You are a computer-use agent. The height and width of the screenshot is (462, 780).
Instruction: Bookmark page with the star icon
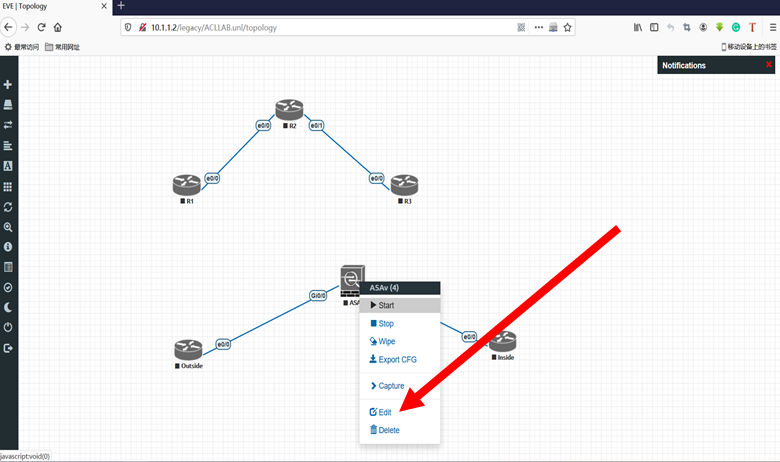(568, 27)
